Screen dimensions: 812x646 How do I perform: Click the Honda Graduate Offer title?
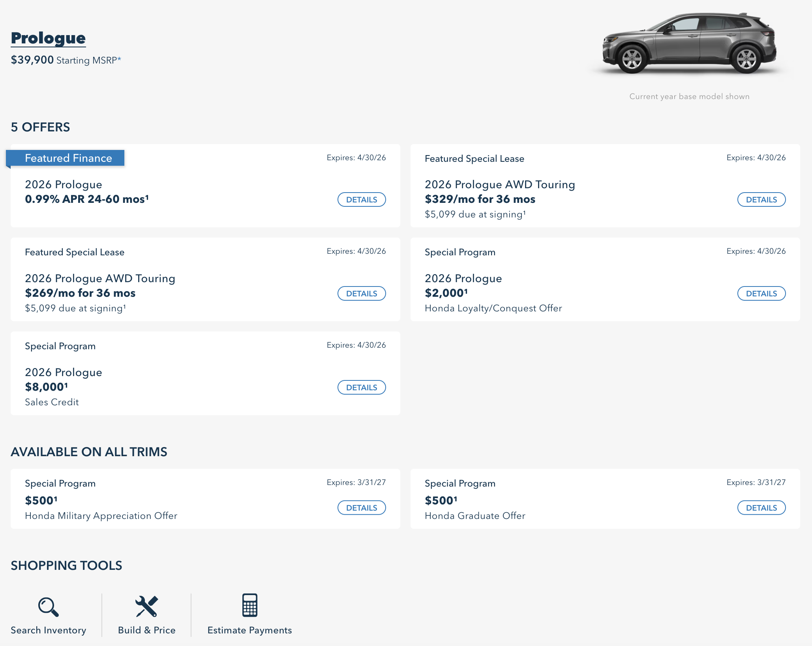475,516
